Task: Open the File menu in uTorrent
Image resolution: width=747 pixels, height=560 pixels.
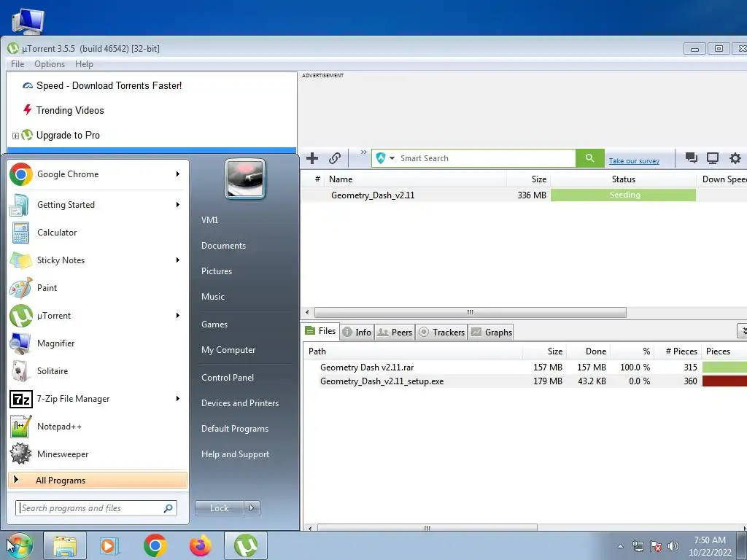Action: pyautogui.click(x=18, y=64)
